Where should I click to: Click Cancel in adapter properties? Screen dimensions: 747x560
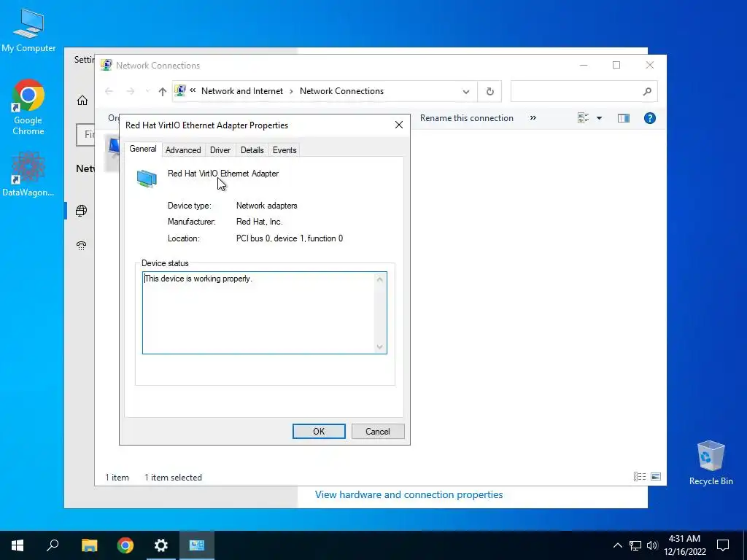coord(378,432)
